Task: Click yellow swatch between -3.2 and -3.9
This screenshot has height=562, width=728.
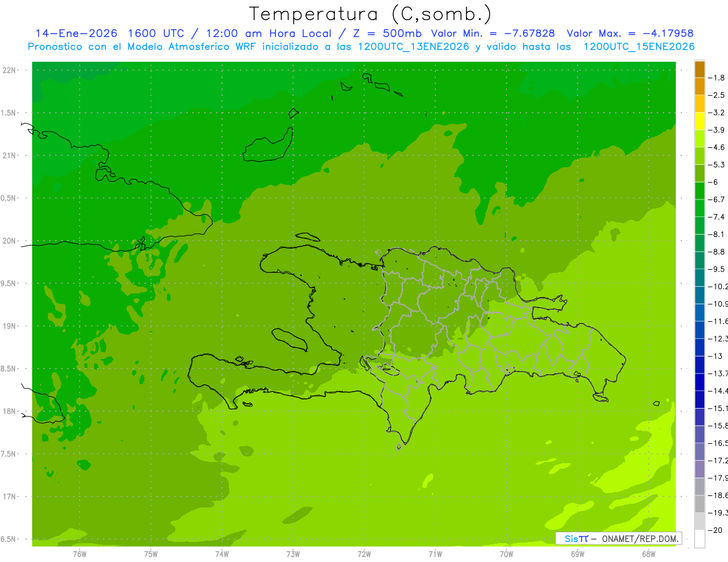Action: coord(699,121)
